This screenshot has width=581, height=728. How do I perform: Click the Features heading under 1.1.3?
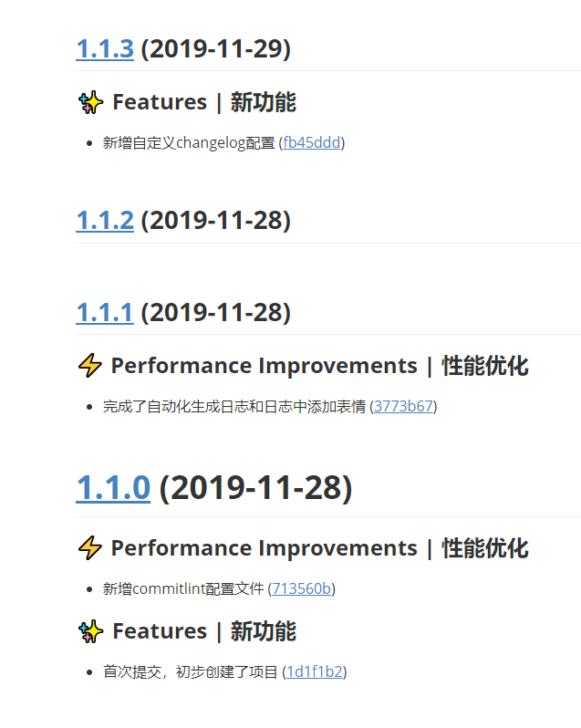coord(204,102)
